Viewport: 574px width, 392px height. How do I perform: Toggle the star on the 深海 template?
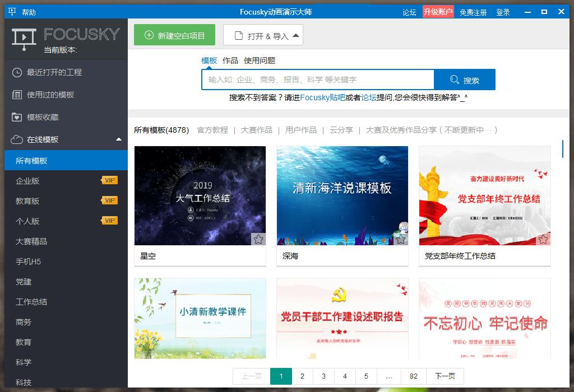401,239
